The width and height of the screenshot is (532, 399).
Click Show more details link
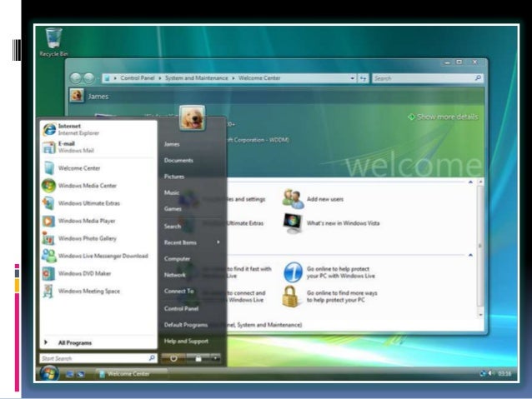444,117
